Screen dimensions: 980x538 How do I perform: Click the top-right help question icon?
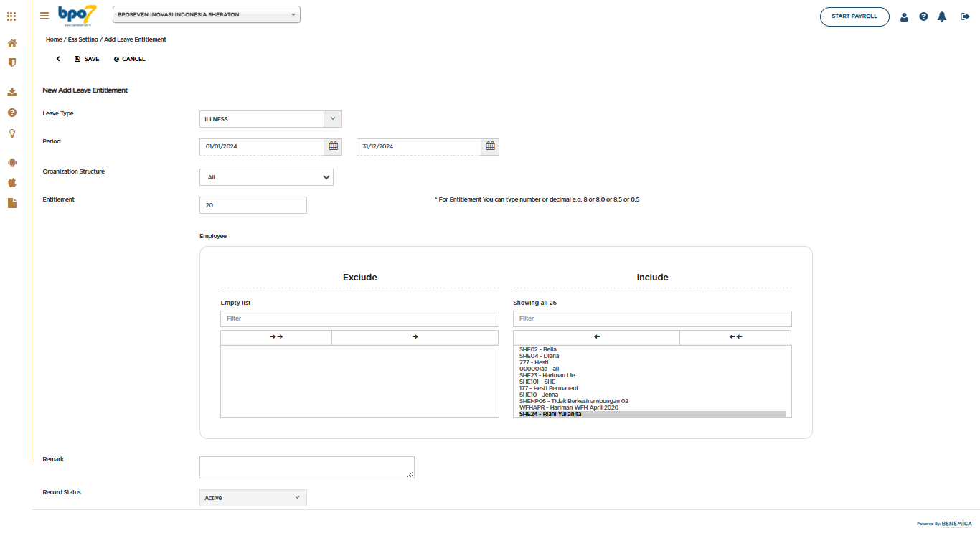coord(923,16)
